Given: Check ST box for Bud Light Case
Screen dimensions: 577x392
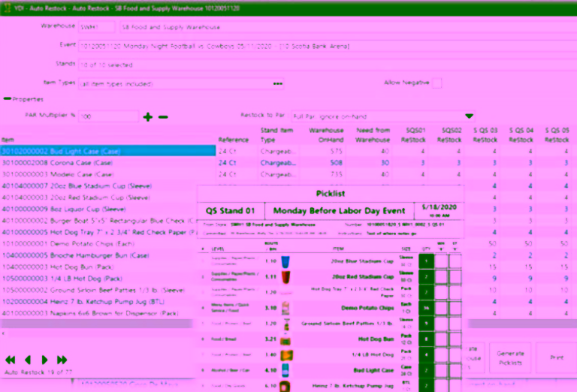Looking at the screenshot, I should click(455, 370).
